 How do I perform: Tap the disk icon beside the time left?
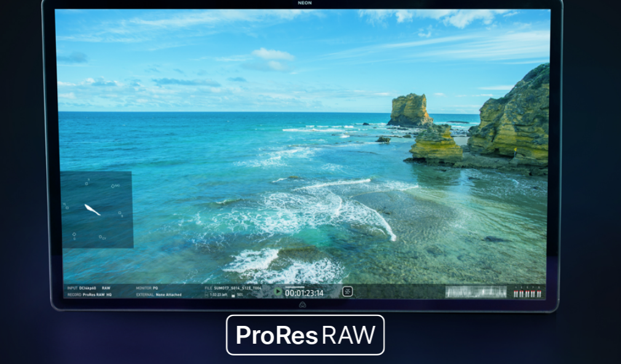pyautogui.click(x=207, y=295)
